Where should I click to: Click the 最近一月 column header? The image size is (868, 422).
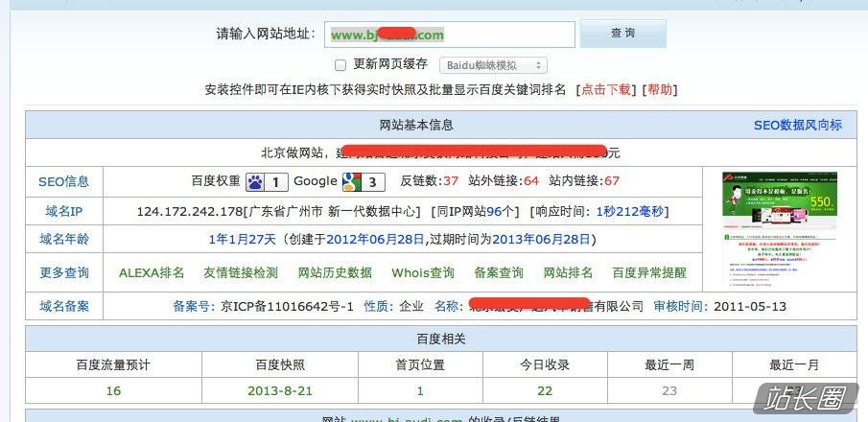click(x=794, y=365)
